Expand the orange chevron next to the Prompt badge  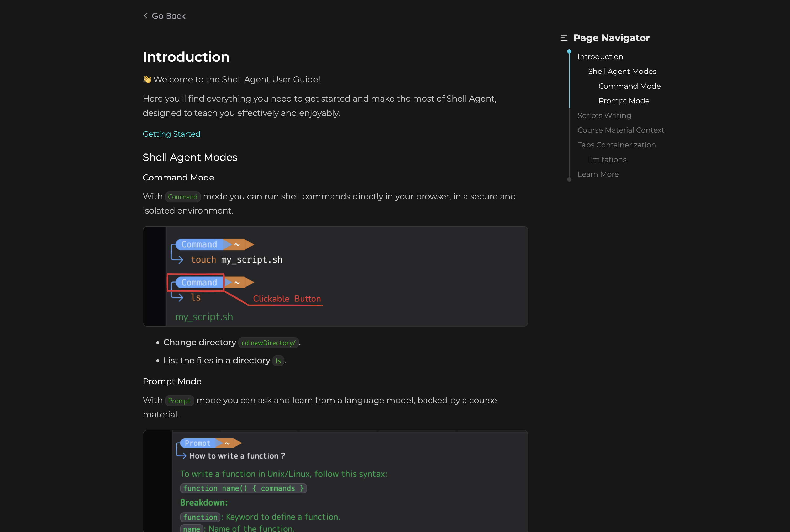point(227,443)
